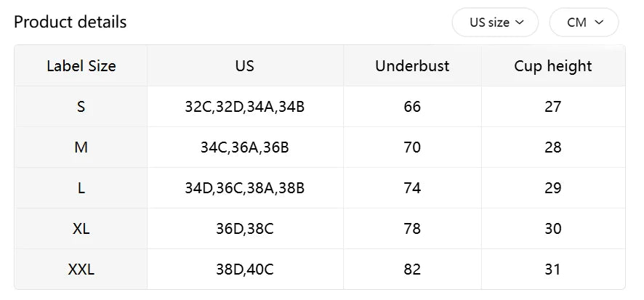
Task: Click the cup height value 27
Action: click(552, 107)
